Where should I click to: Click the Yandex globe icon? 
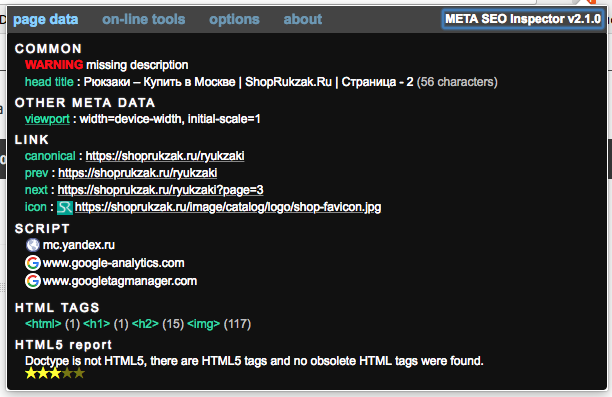click(33, 245)
